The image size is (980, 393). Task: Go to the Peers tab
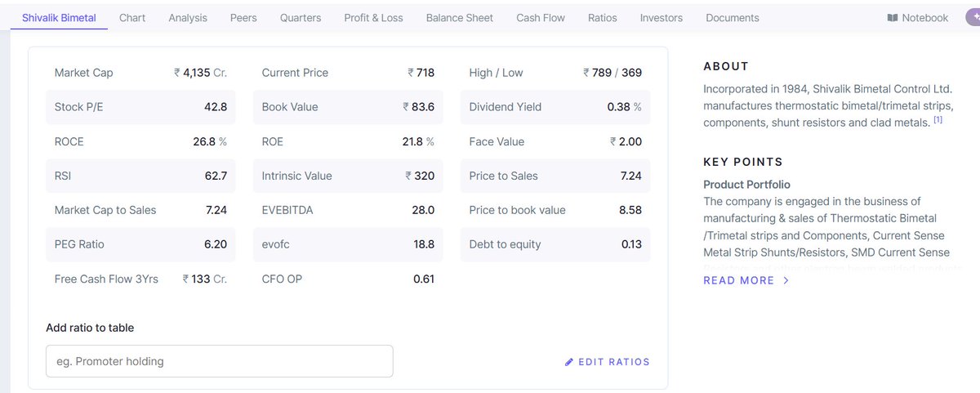(243, 18)
